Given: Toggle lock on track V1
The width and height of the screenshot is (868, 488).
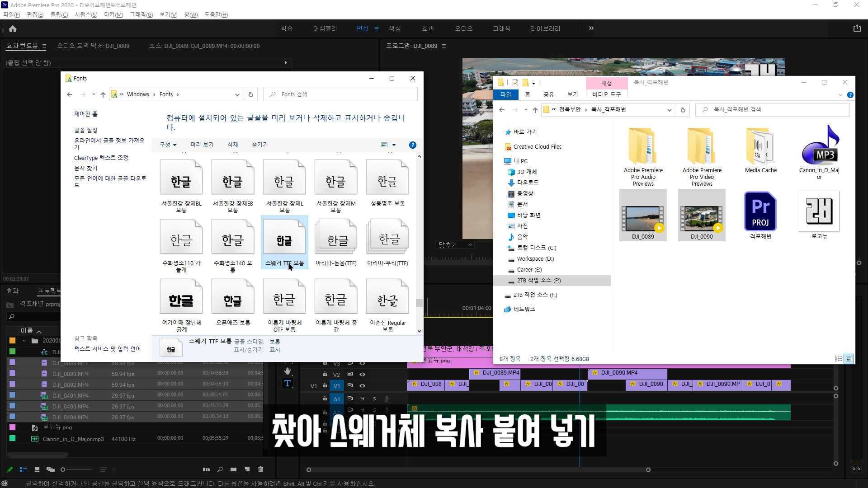Looking at the screenshot, I should pyautogui.click(x=325, y=385).
